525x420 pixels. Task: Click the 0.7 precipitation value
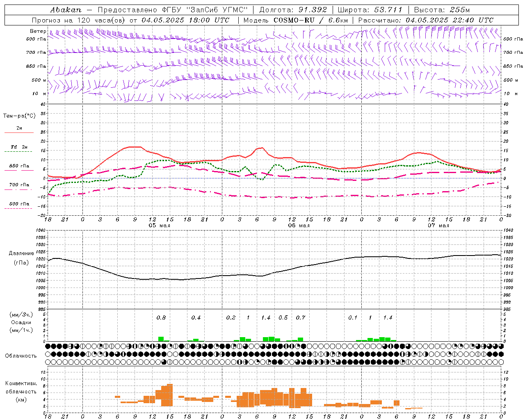click(301, 317)
